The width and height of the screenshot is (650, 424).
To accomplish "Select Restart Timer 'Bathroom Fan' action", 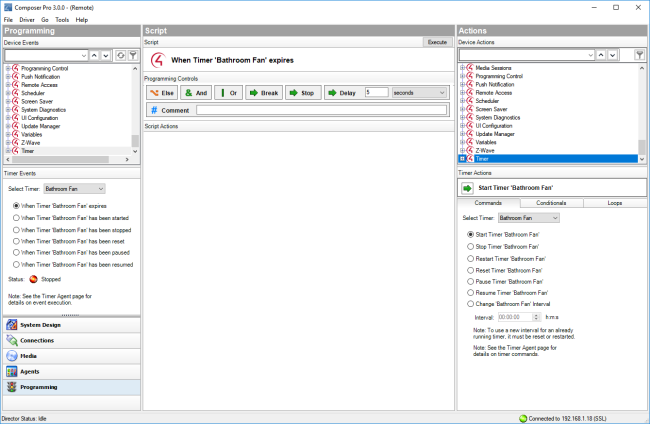I will 471,259.
